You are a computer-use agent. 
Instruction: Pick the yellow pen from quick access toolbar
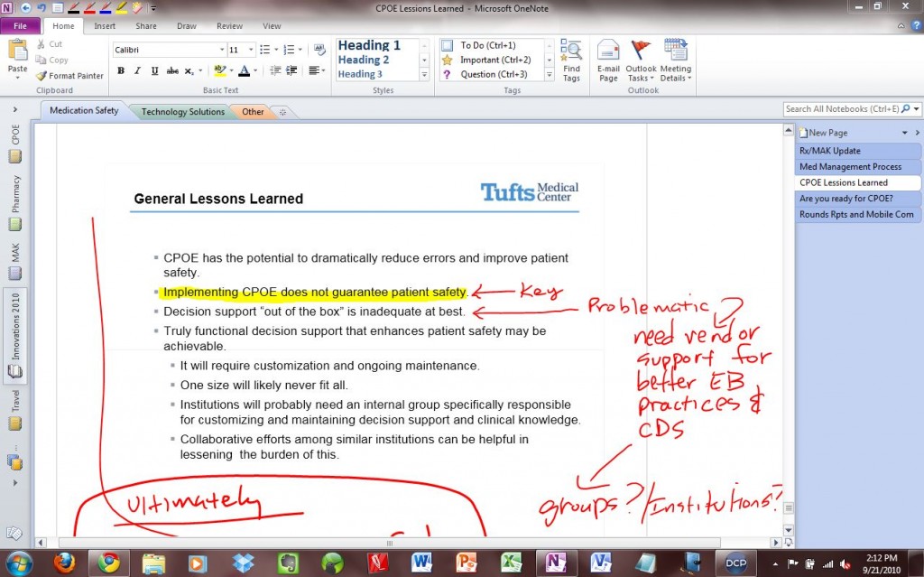[120, 8]
